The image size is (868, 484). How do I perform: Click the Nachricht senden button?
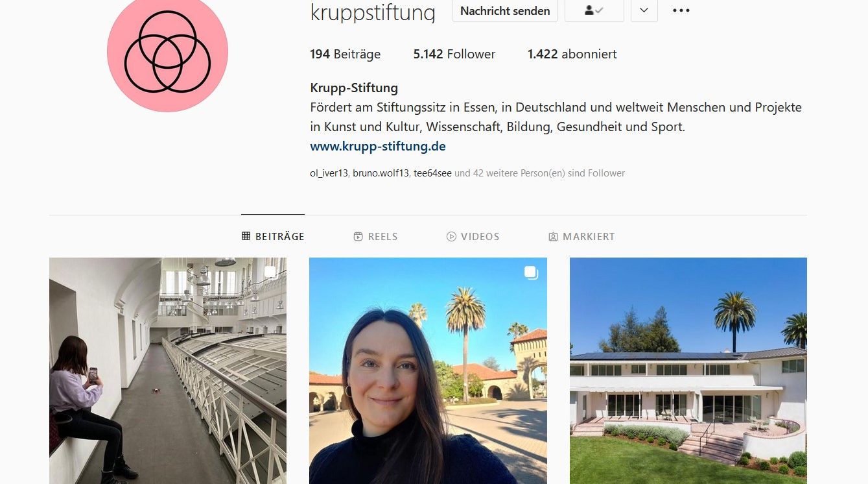click(505, 10)
